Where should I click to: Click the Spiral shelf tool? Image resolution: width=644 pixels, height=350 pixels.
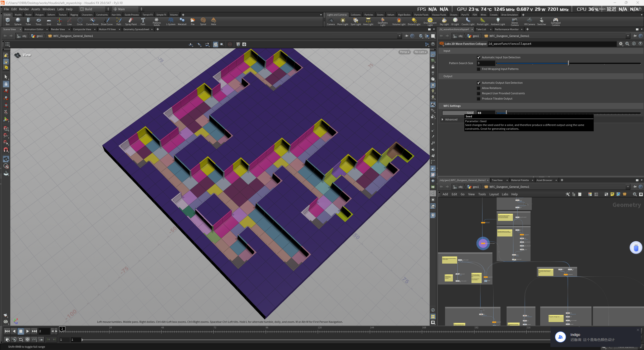[203, 21]
